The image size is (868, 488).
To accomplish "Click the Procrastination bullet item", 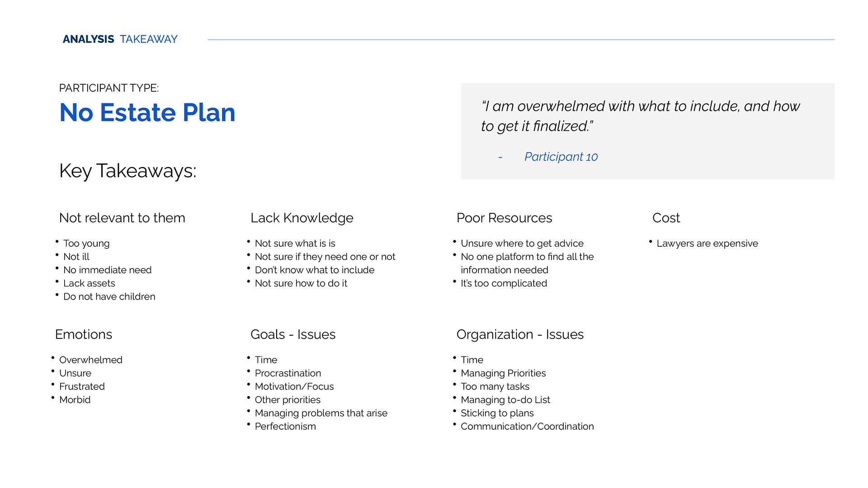I will tap(288, 373).
